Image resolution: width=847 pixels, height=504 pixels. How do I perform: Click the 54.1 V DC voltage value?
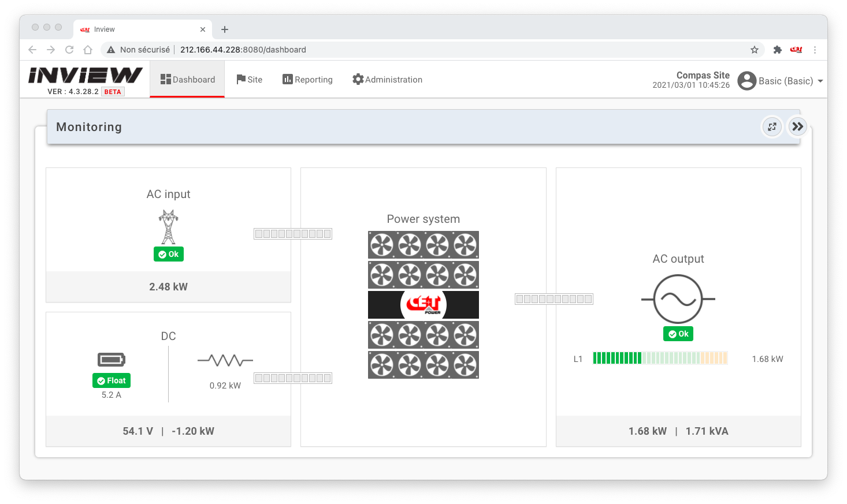[138, 431]
